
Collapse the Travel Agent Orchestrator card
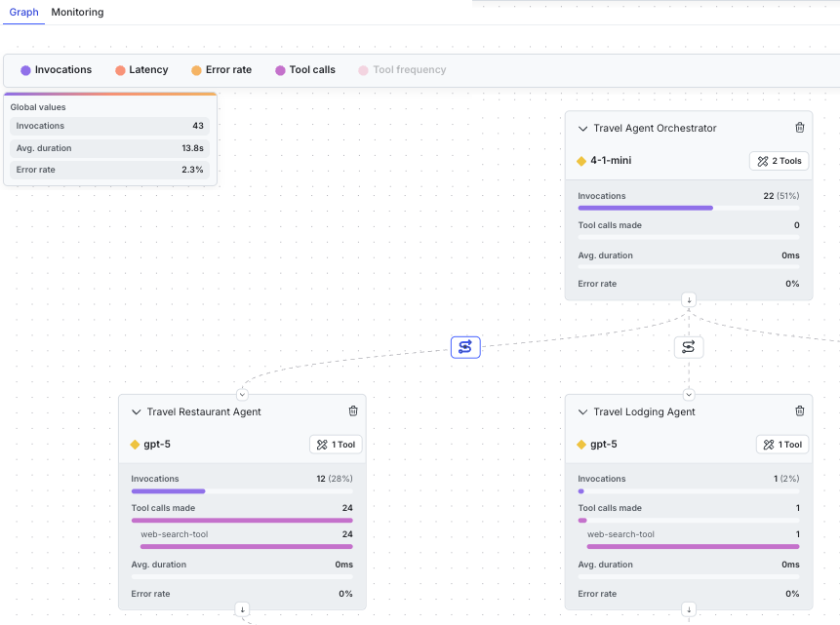click(582, 128)
